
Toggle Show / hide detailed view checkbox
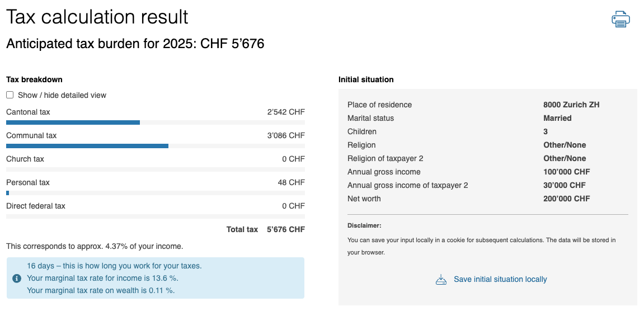point(10,95)
